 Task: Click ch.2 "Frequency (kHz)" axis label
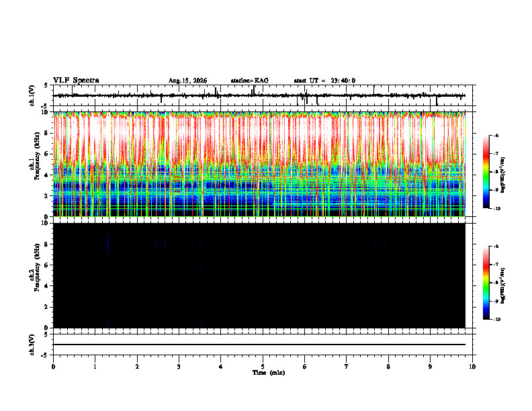pos(38,267)
